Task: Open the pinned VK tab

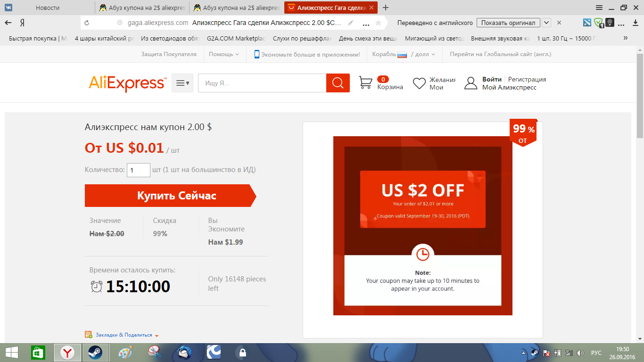Action: (x=8, y=8)
